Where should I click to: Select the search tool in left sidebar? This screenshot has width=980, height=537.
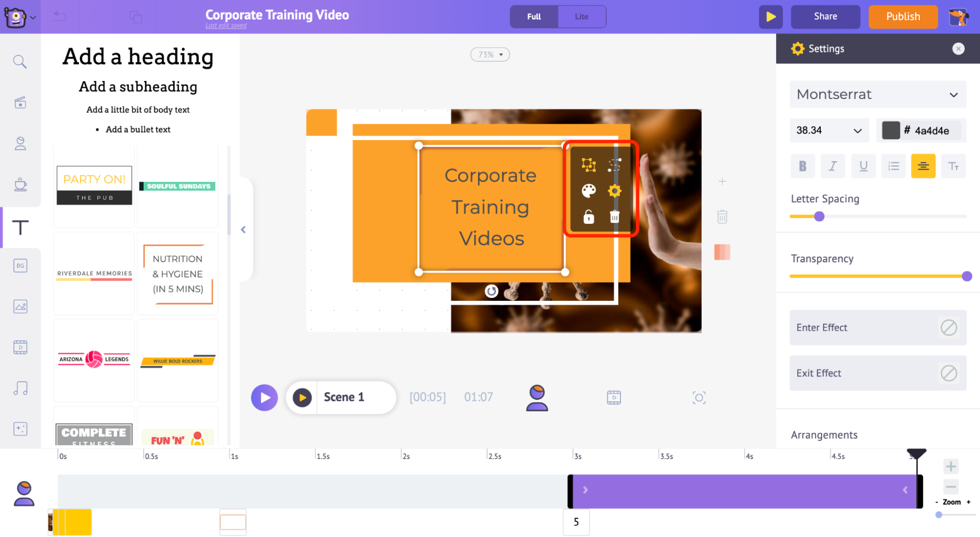pyautogui.click(x=19, y=62)
